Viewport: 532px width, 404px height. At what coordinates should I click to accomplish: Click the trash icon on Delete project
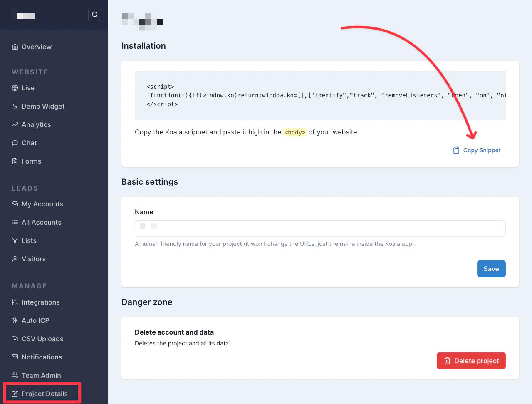[x=447, y=361]
